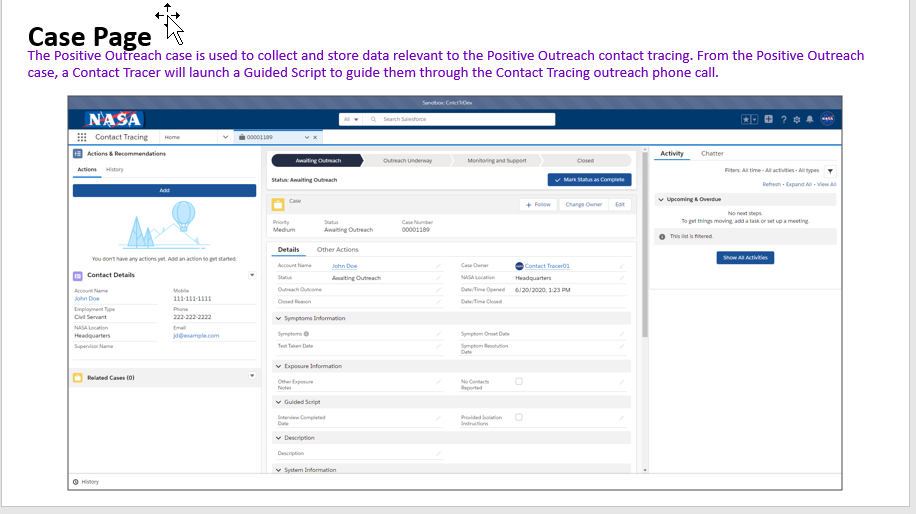Select the Details tab
Screen dimensions: 916x514
288,249
